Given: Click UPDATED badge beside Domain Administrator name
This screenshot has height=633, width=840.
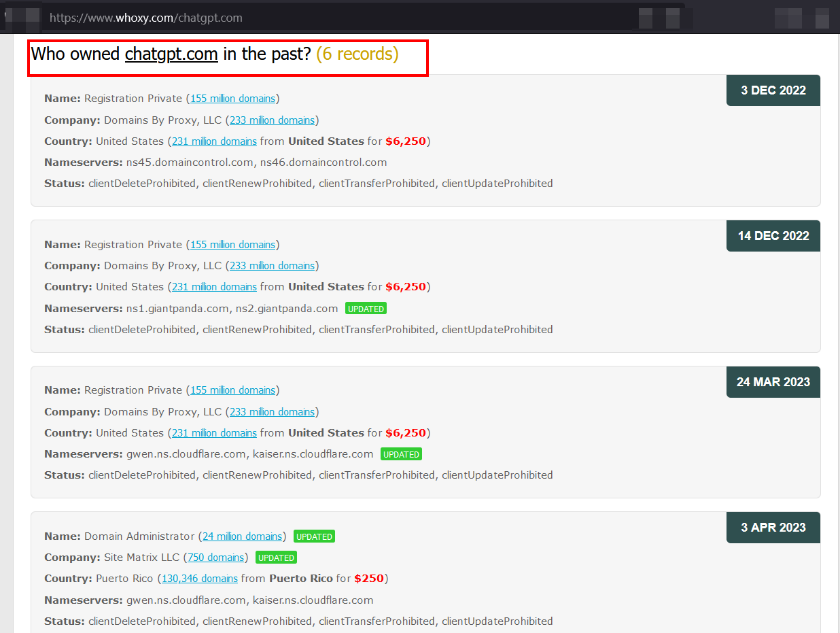Looking at the screenshot, I should pyautogui.click(x=314, y=536).
